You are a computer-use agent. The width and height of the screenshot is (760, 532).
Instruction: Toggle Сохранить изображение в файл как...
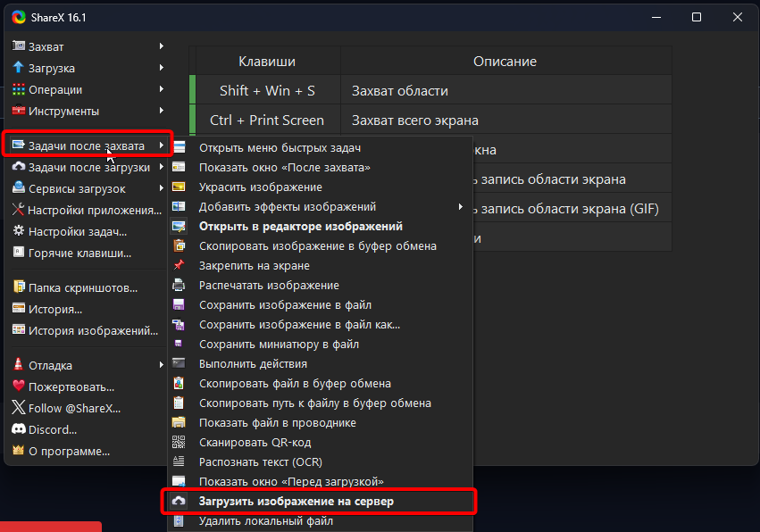tap(320, 324)
